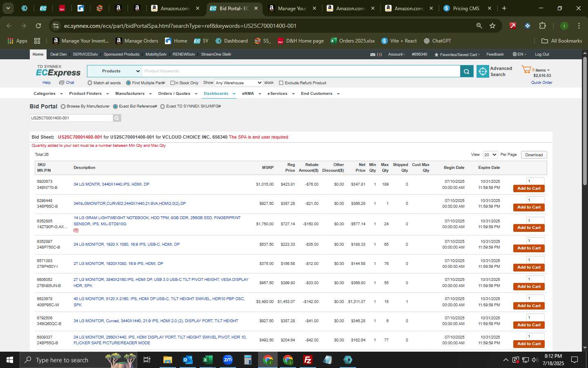
Task: Open Chrome profile avatar
Action: pyautogui.click(x=564, y=26)
